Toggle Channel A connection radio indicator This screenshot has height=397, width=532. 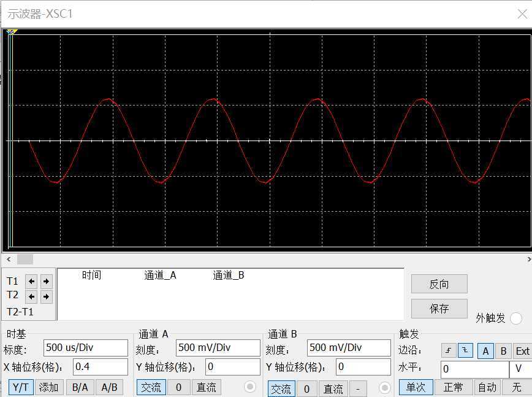[250, 387]
